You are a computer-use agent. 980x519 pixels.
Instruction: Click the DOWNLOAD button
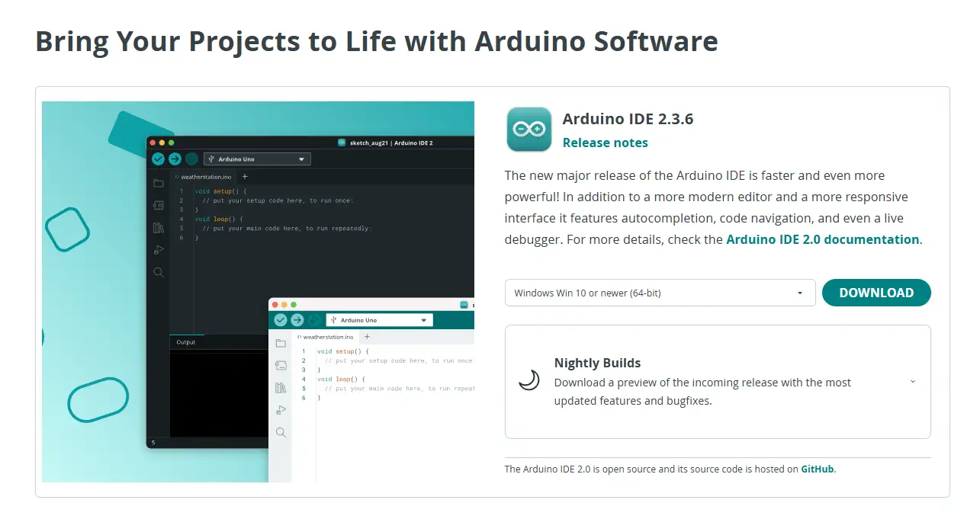(876, 293)
